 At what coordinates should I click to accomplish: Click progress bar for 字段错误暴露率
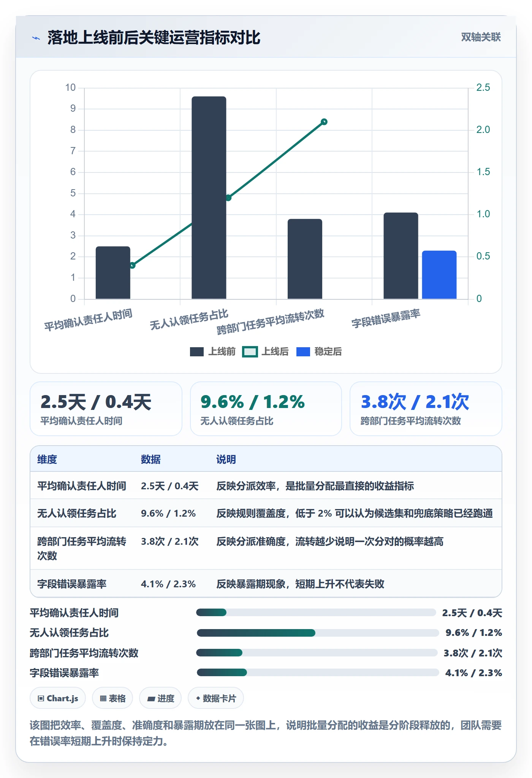(318, 672)
